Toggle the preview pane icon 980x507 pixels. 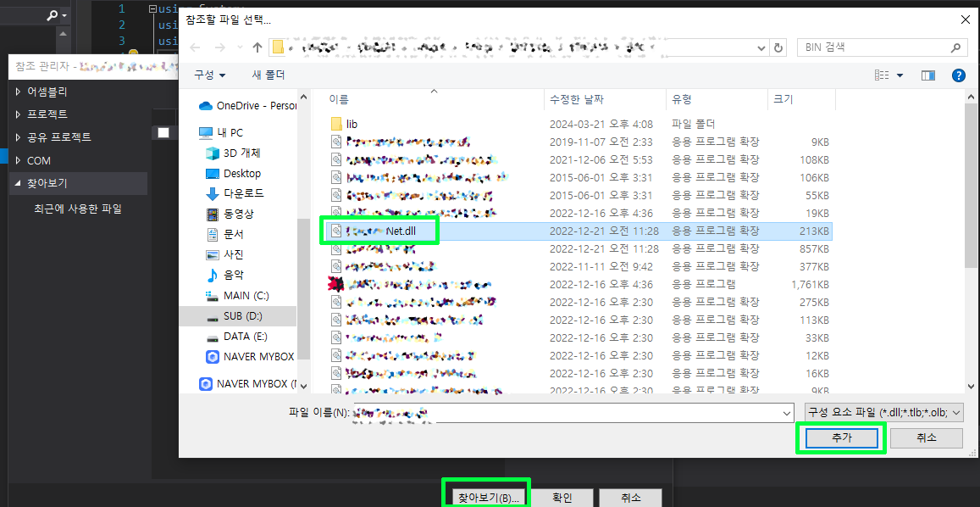click(928, 75)
